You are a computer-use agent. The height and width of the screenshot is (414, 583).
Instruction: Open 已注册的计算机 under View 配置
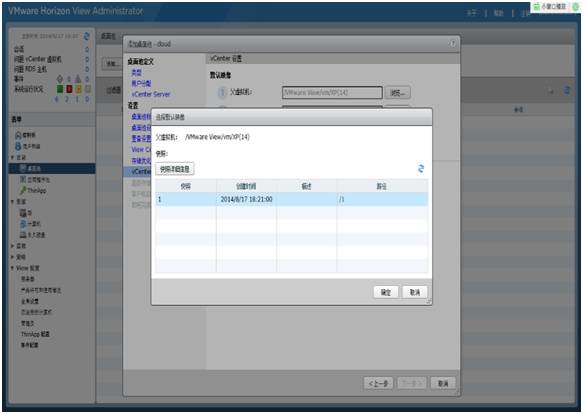coord(36,312)
